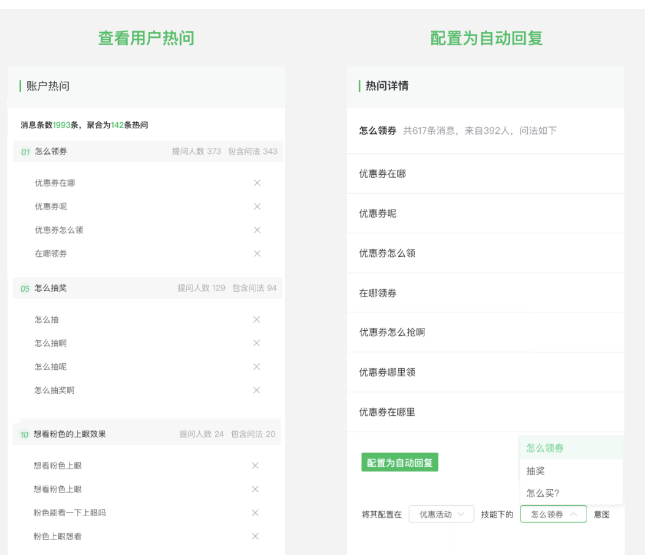Click the 查看用户热问 heading
Image resolution: width=645 pixels, height=555 pixels.
(x=146, y=38)
